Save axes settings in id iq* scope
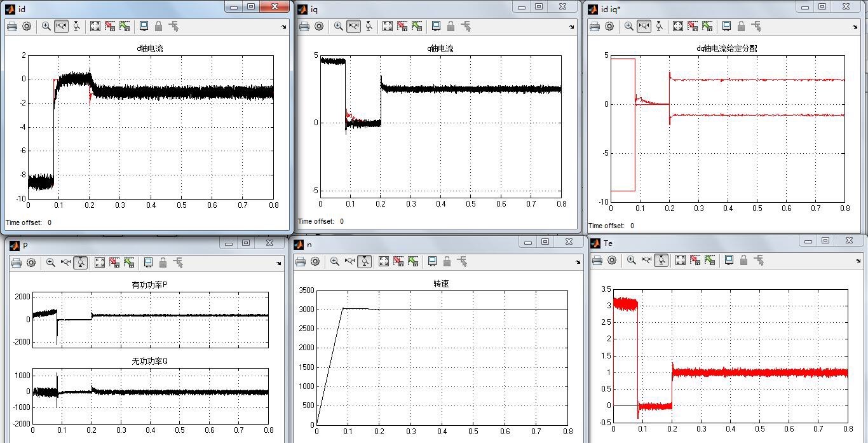868x443 pixels. pos(693,26)
